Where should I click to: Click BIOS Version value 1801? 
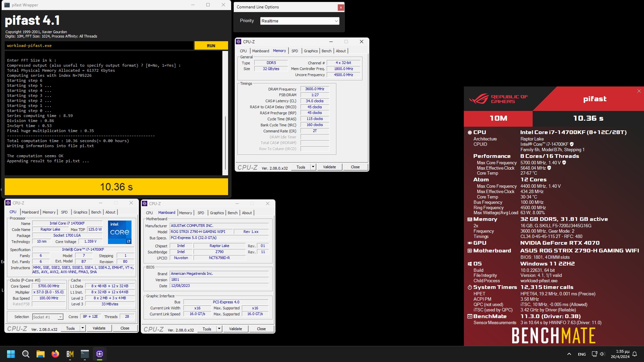[219, 280]
